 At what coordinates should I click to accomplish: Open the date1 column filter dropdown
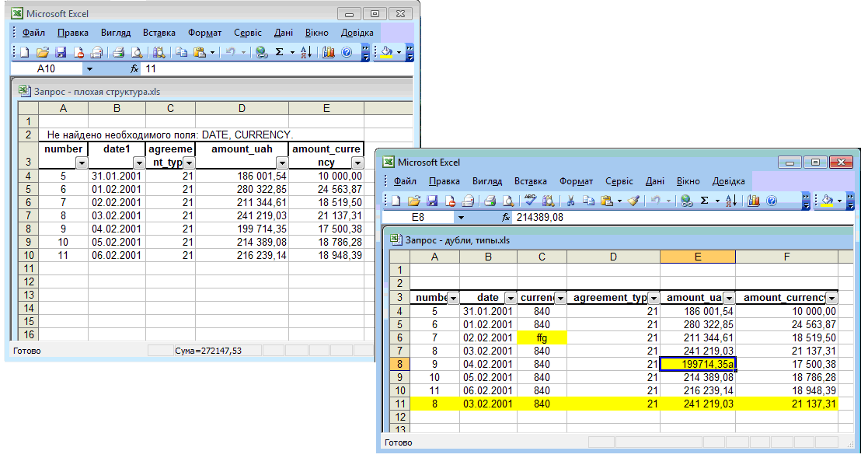click(x=138, y=163)
